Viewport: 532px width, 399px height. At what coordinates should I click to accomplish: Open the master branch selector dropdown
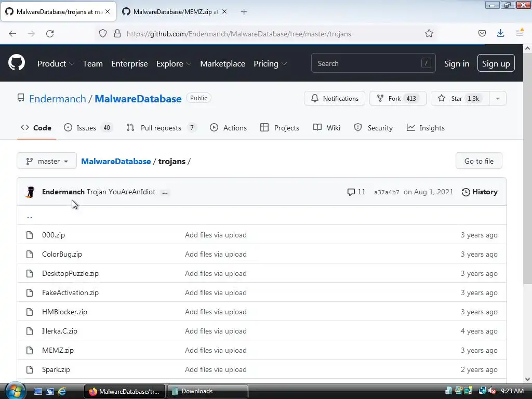[x=47, y=161]
